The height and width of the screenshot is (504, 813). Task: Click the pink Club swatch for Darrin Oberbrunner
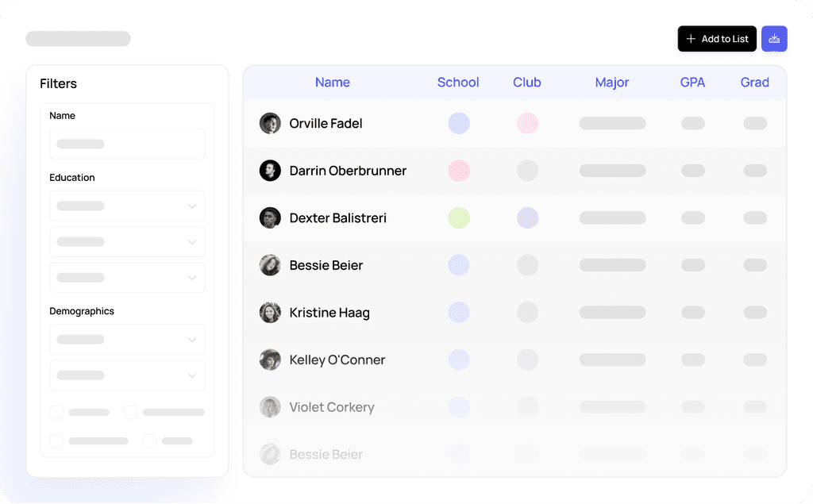(458, 171)
